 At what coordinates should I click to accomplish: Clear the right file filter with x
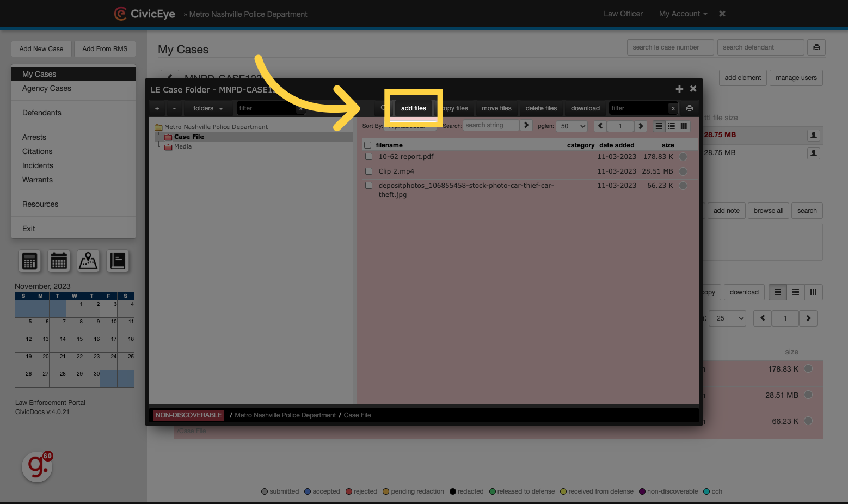(x=673, y=108)
